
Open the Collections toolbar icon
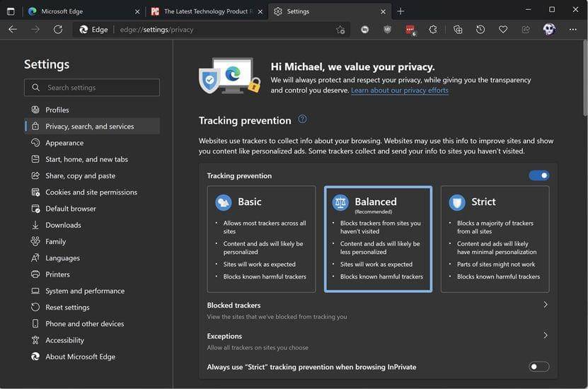[x=458, y=30]
